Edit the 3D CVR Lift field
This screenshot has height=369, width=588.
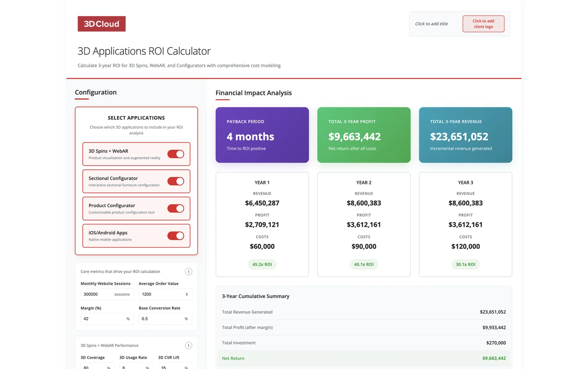click(175, 366)
